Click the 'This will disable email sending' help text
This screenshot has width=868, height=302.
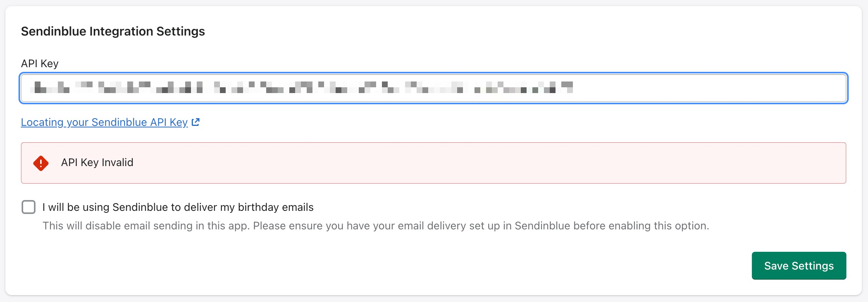[x=375, y=226]
